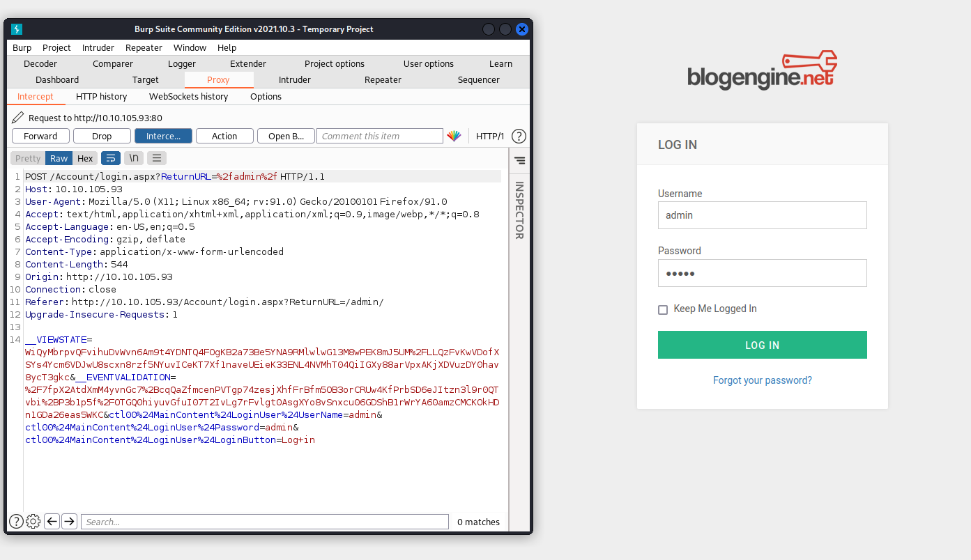Click the LoginButton=Log+in parameter text
Viewport: 971px width, 560px height.
170,440
